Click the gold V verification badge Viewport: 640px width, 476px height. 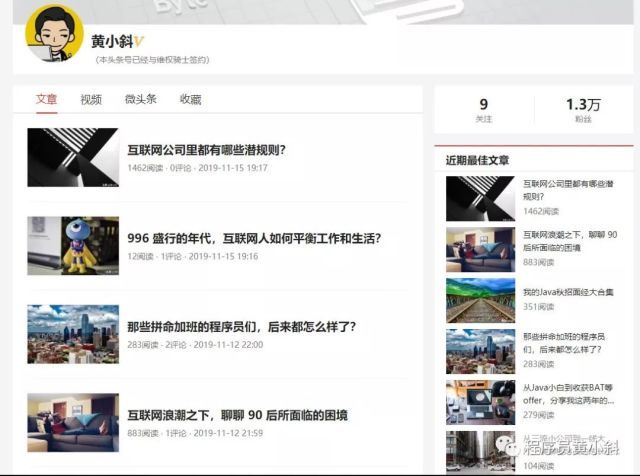pos(139,41)
